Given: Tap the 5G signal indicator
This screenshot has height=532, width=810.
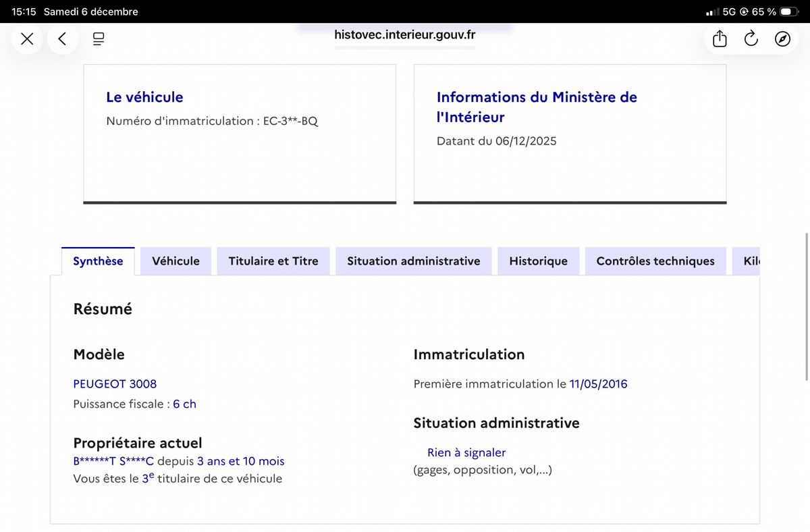Looking at the screenshot, I should [729, 11].
